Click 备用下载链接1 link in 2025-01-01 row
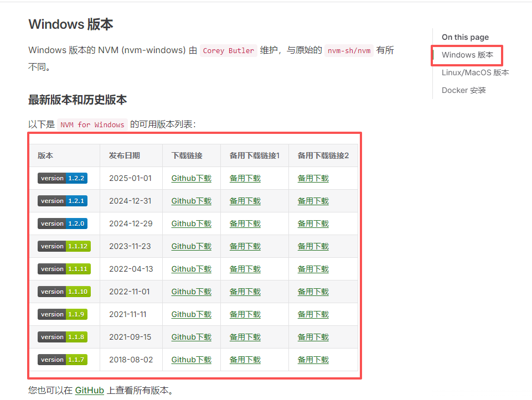Viewport: 532px width, 400px height. [245, 178]
